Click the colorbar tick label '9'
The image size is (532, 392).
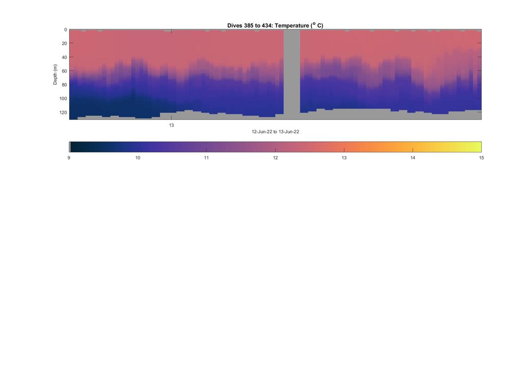click(69, 158)
